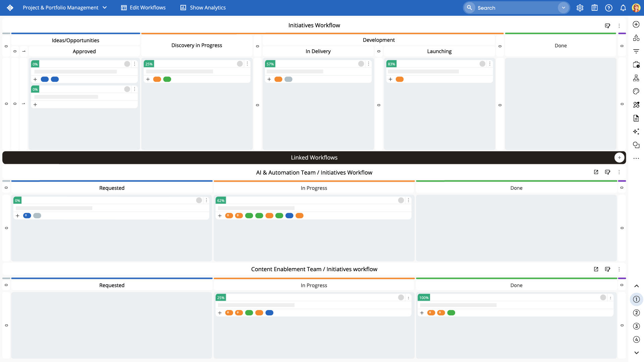This screenshot has width=644, height=362.
Task: Click the 83% progress badge on the Launching card
Action: (x=391, y=64)
